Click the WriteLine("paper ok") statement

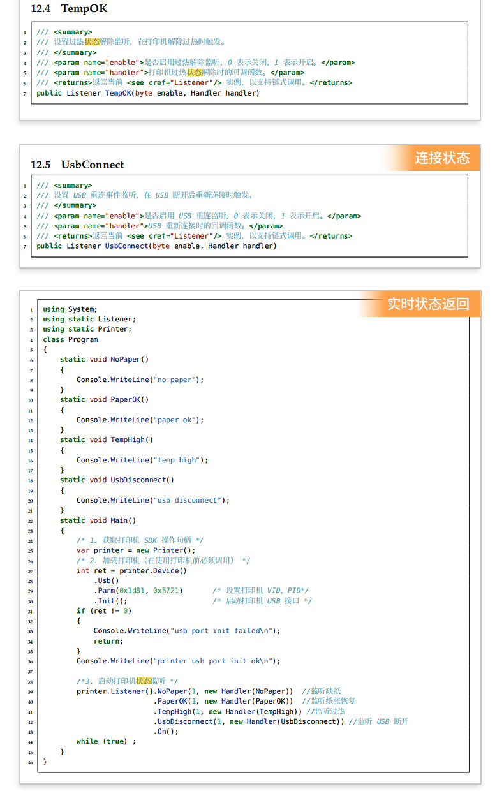click(x=140, y=420)
